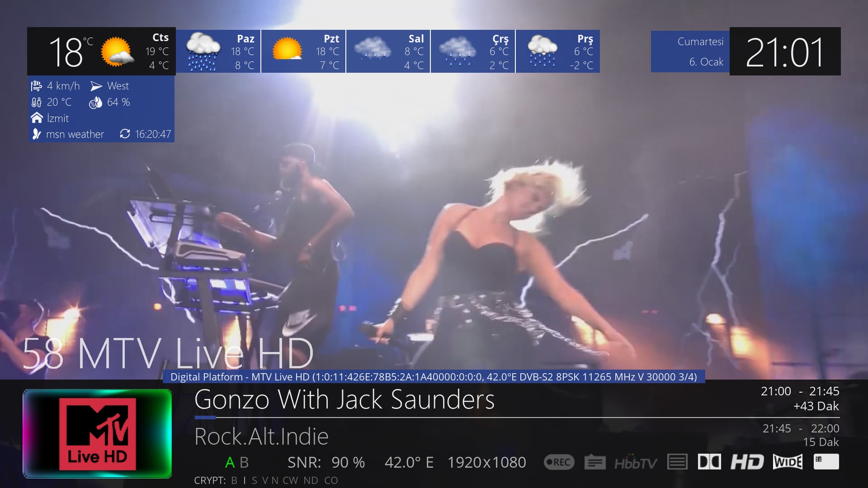The height and width of the screenshot is (488, 868).
Task: Click the wind direction arrow icon beside West
Action: click(x=96, y=86)
